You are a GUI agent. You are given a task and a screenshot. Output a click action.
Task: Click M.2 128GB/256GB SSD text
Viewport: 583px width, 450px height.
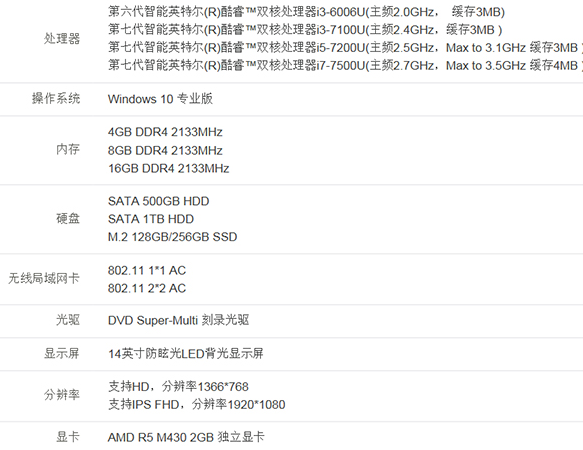coord(173,237)
